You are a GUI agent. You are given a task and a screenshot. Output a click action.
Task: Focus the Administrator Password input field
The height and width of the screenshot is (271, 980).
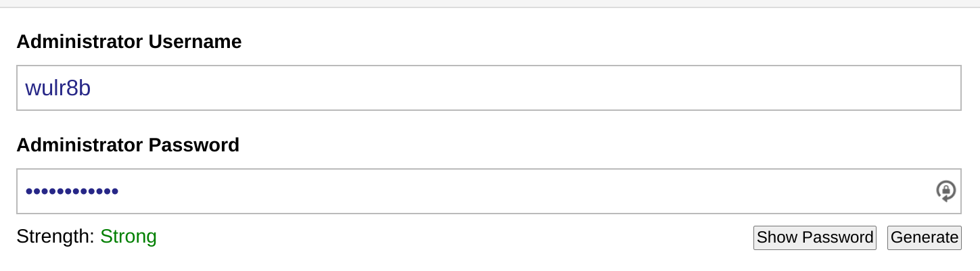pyautogui.click(x=473, y=191)
